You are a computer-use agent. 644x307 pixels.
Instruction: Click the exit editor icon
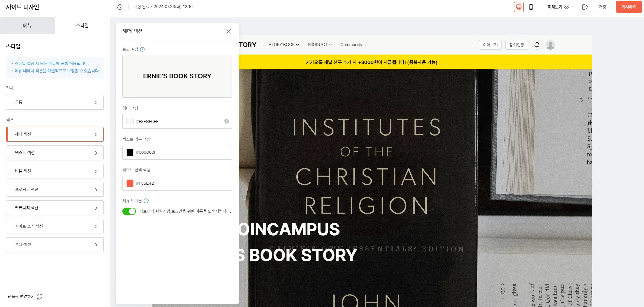(x=585, y=7)
